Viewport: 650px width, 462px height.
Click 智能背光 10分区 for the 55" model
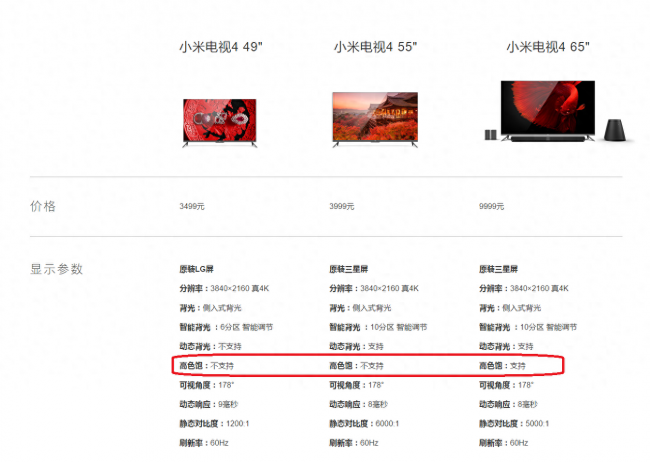pyautogui.click(x=378, y=327)
